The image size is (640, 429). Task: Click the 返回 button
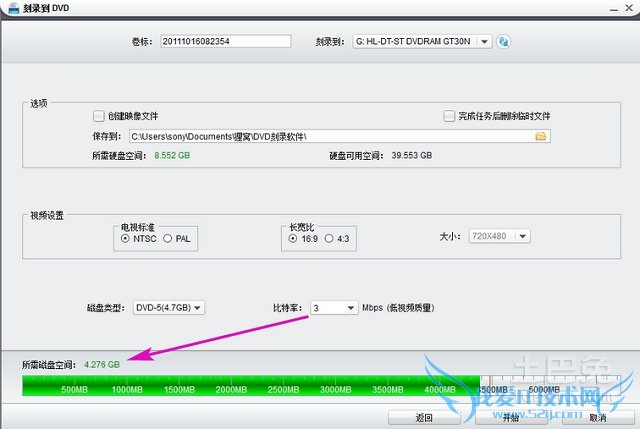[424, 418]
